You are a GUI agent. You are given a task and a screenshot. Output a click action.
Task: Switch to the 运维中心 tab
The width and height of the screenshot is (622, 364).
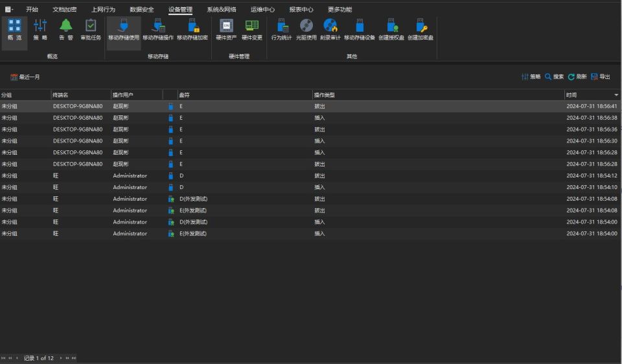262,9
